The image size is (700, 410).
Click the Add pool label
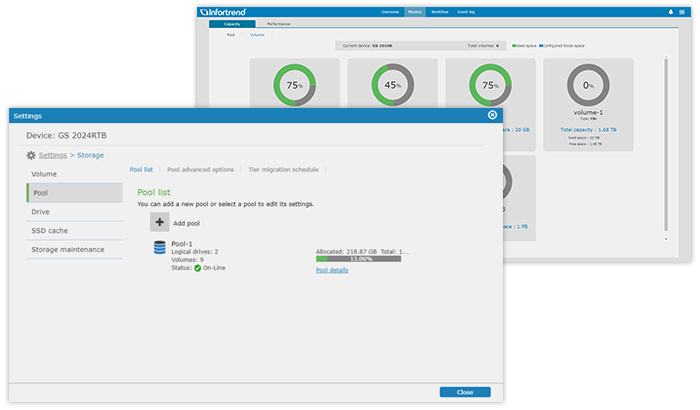tap(187, 223)
